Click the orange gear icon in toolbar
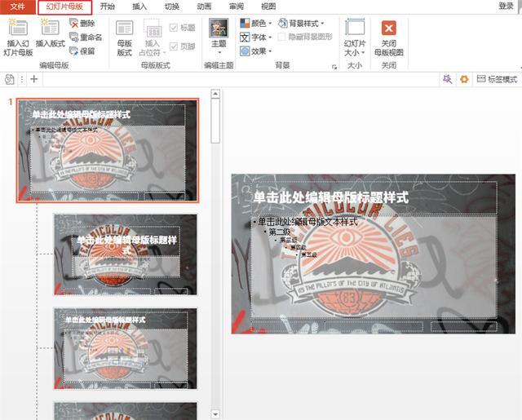Viewport: 522px width, 420px height. click(x=464, y=79)
